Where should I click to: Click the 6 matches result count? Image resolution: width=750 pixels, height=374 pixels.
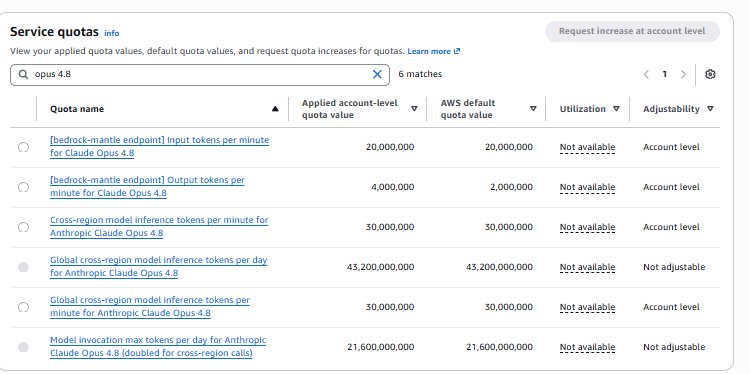tap(420, 74)
